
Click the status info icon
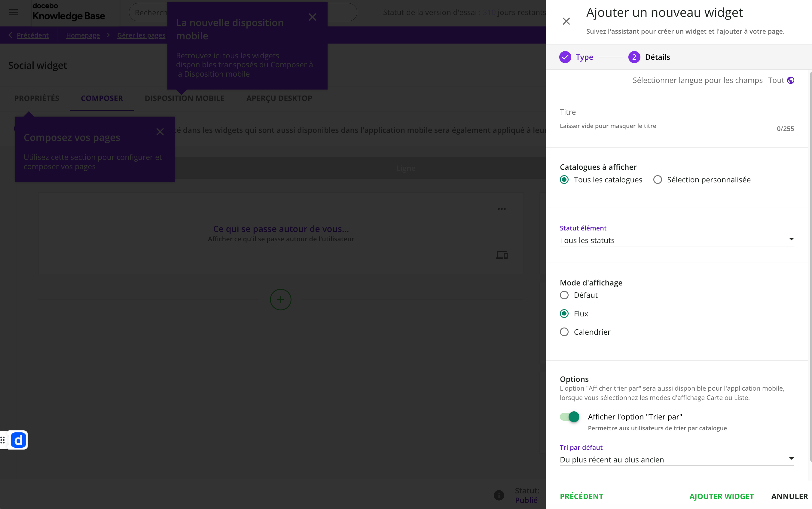pyautogui.click(x=499, y=495)
